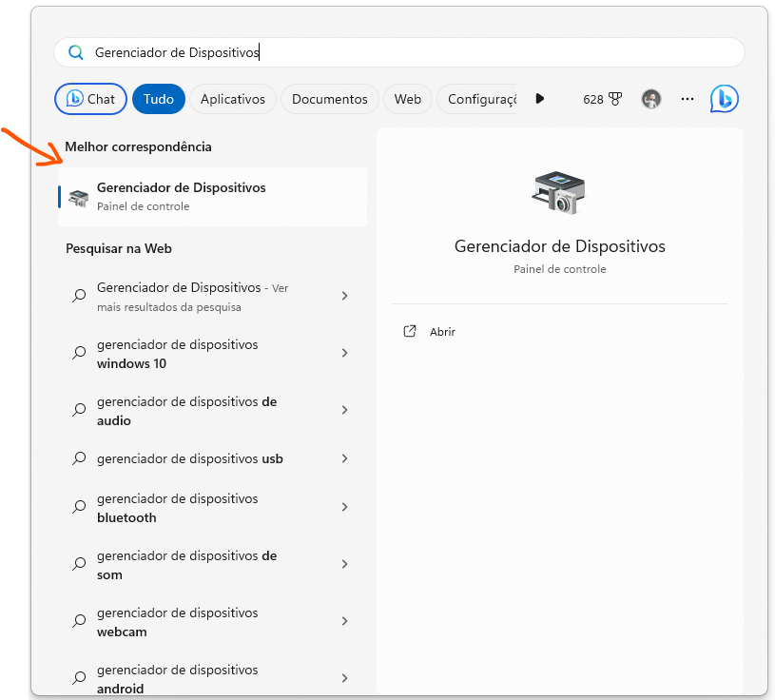Viewport: 775px width, 700px height.
Task: Click the open-external icon beside Abrir
Action: 410,331
